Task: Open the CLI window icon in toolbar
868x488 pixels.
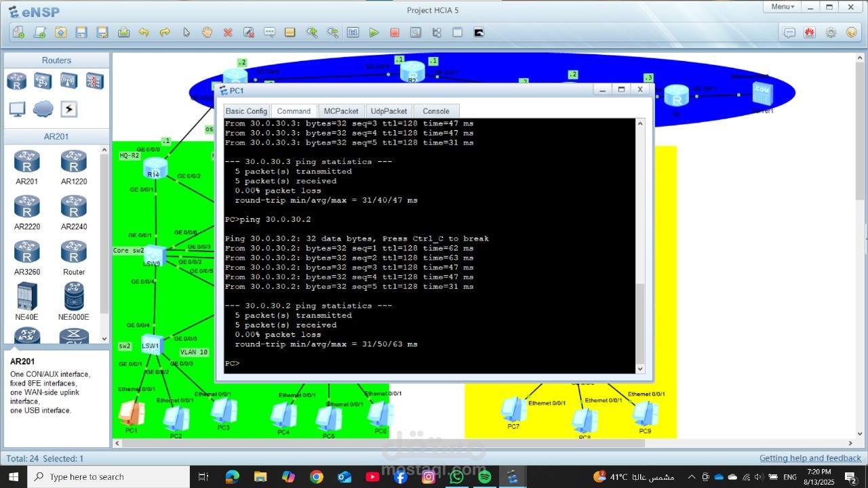Action: 479,32
